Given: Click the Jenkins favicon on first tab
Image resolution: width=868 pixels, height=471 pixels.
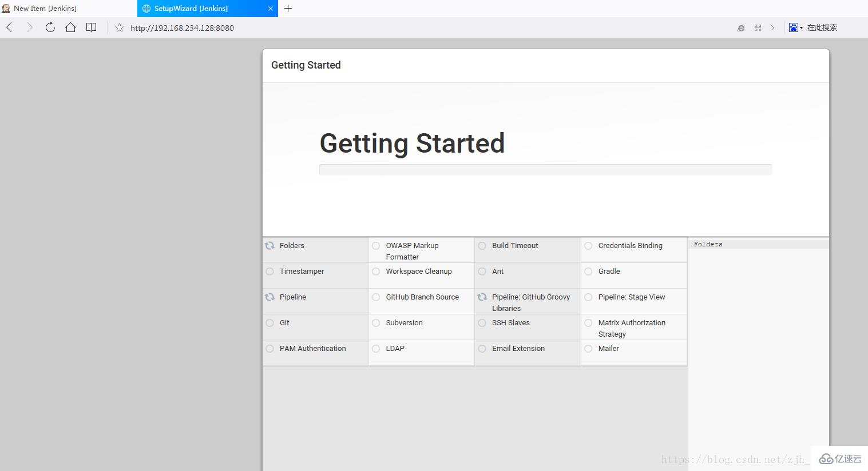Looking at the screenshot, I should pyautogui.click(x=6, y=9).
